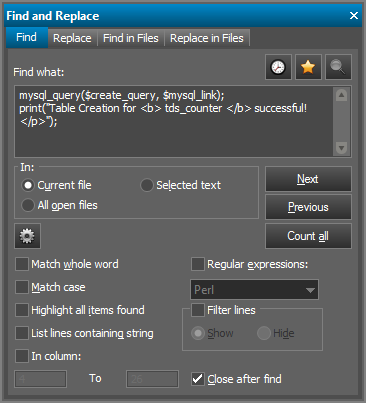Click the Next button
Image resolution: width=366 pixels, height=403 pixels.
click(x=308, y=179)
